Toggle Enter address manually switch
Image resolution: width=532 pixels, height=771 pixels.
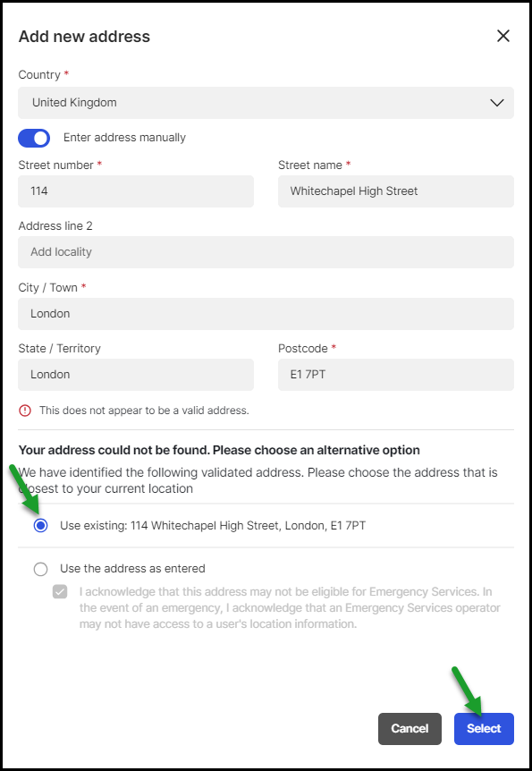click(x=34, y=138)
